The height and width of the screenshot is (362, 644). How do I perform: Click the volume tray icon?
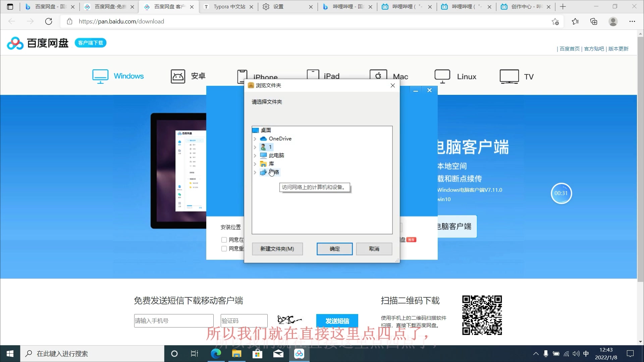point(576,354)
